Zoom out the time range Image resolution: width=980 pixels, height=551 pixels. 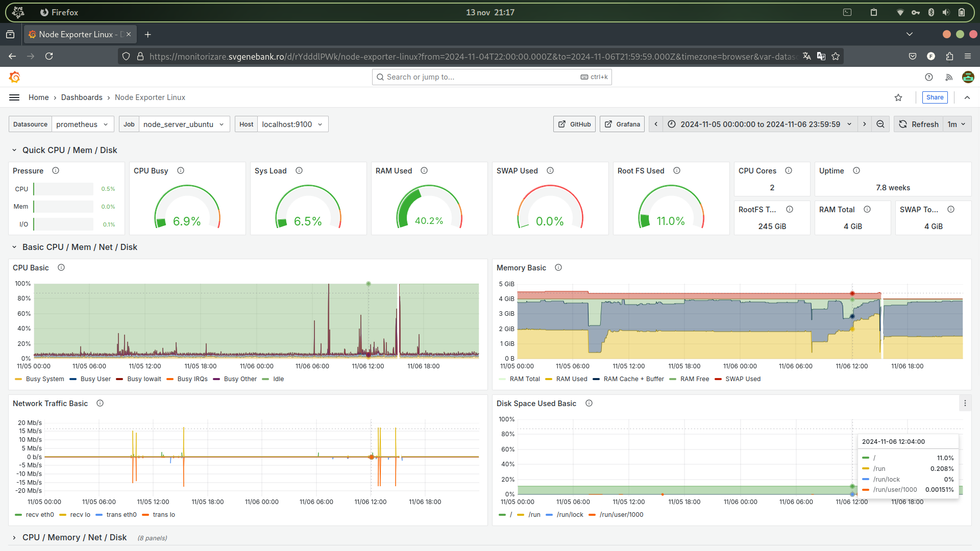(x=880, y=124)
